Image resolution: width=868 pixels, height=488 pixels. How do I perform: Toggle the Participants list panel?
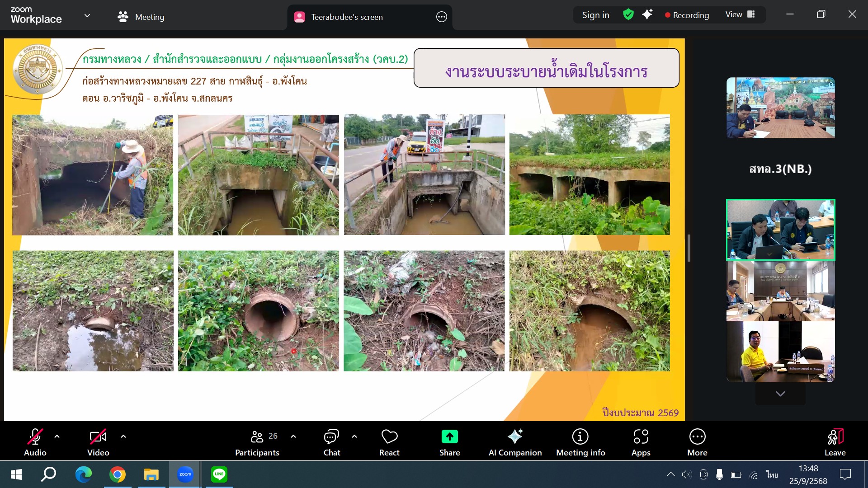click(x=257, y=442)
